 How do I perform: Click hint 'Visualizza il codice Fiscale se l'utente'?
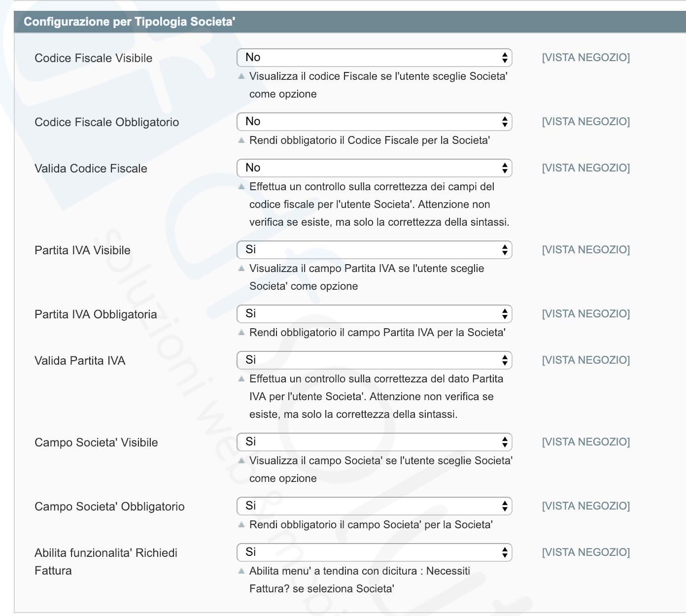pyautogui.click(x=378, y=85)
